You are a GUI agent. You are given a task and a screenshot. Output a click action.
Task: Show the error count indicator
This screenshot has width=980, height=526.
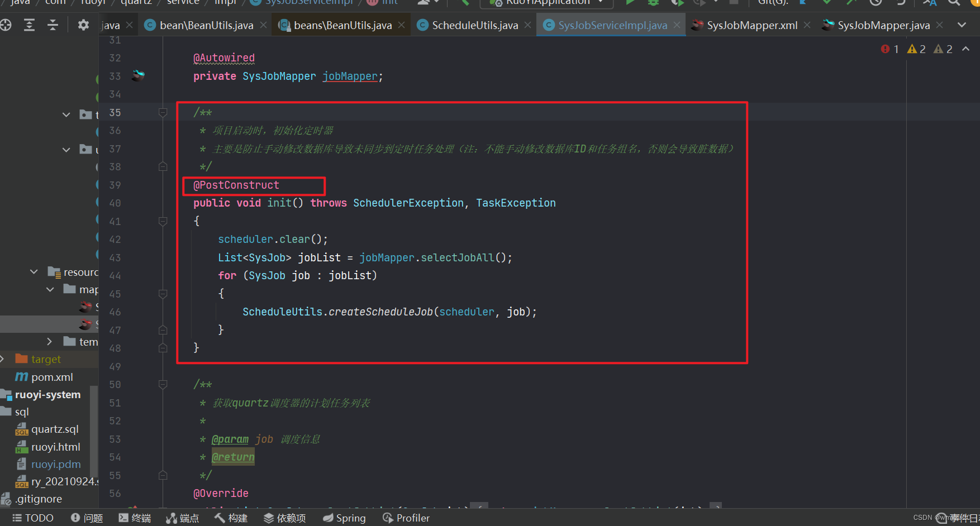pos(890,49)
